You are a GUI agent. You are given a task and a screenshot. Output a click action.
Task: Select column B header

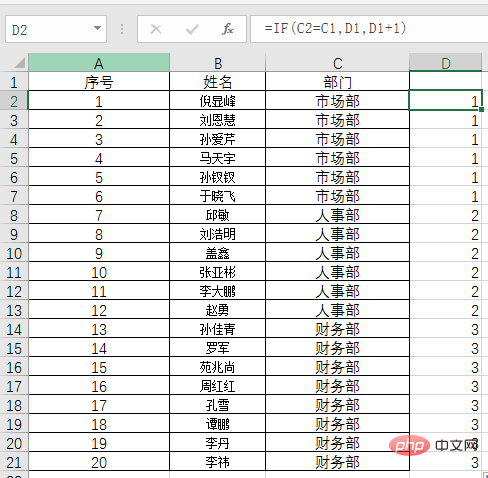pos(217,62)
